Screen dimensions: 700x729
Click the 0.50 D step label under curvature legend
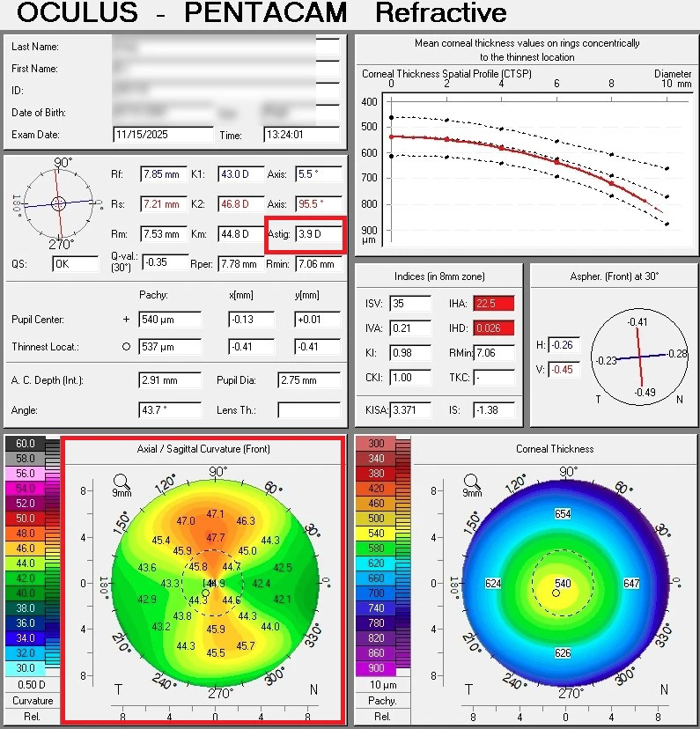click(x=32, y=685)
